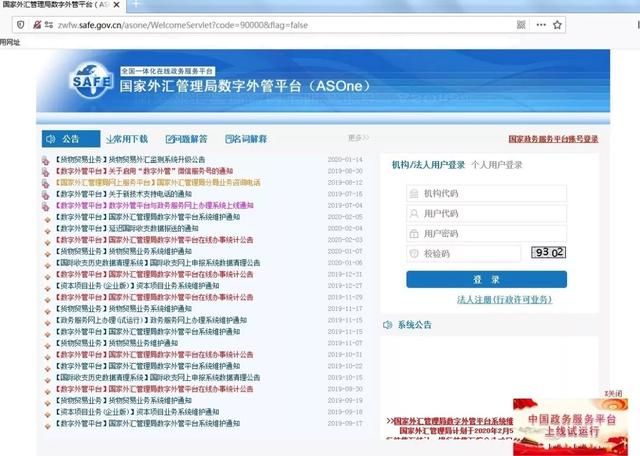Click building icon in 机构代码 field

pyautogui.click(x=414, y=194)
